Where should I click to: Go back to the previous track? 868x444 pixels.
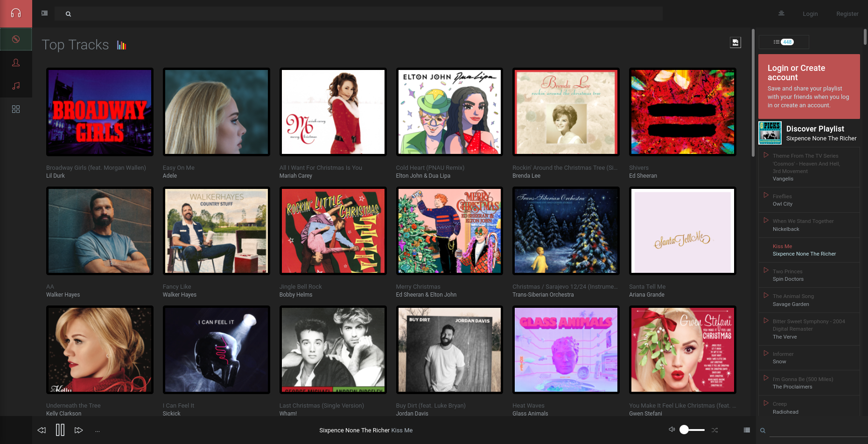[42, 430]
